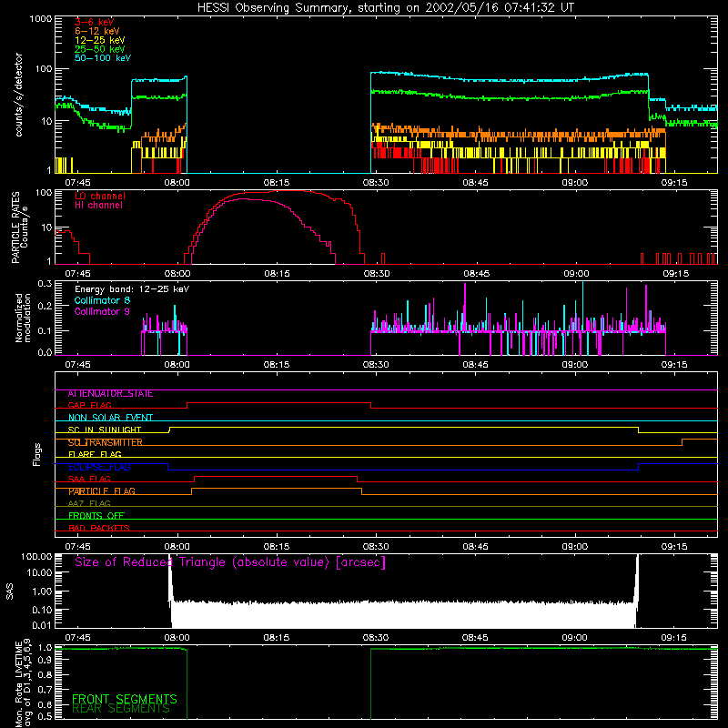Click the 'SAA_FLAG' label
The image size is (728, 728).
[89, 480]
